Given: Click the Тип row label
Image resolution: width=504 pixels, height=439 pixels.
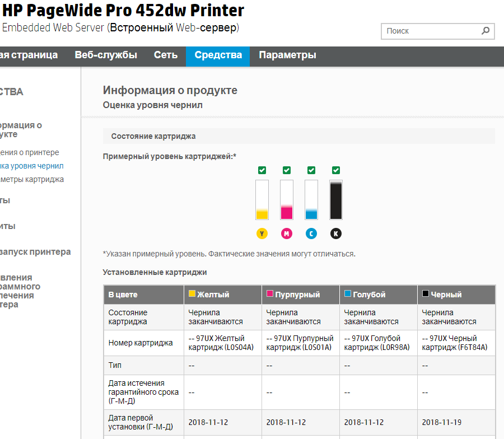Looking at the screenshot, I should click(x=115, y=365).
